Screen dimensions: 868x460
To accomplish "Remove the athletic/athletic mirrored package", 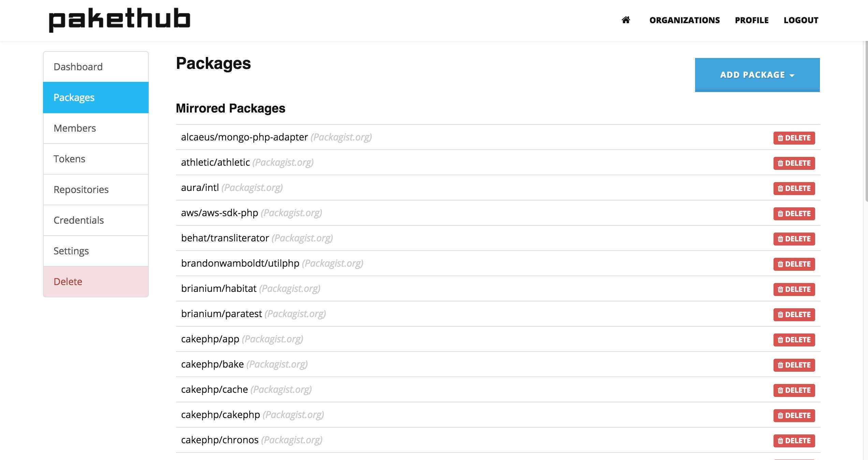I will coord(794,163).
